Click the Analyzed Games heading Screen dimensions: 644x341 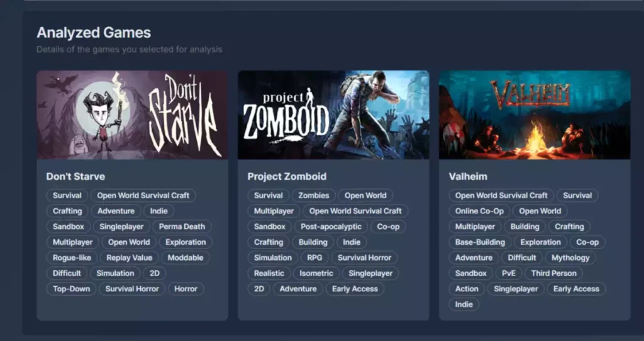point(94,33)
